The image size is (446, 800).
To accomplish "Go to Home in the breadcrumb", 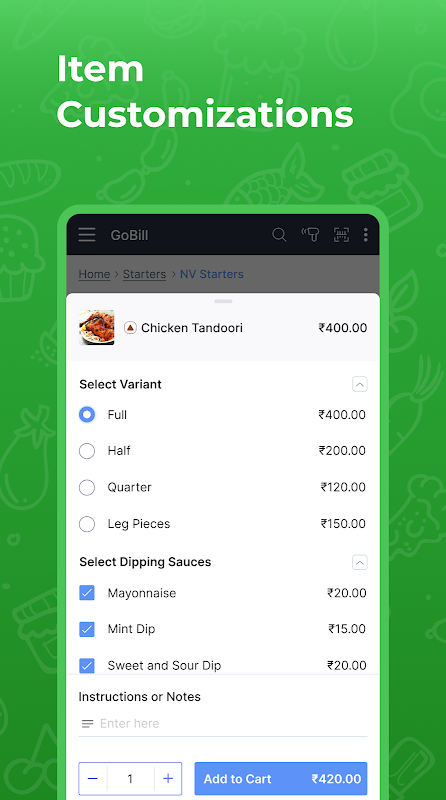I will click(x=94, y=274).
